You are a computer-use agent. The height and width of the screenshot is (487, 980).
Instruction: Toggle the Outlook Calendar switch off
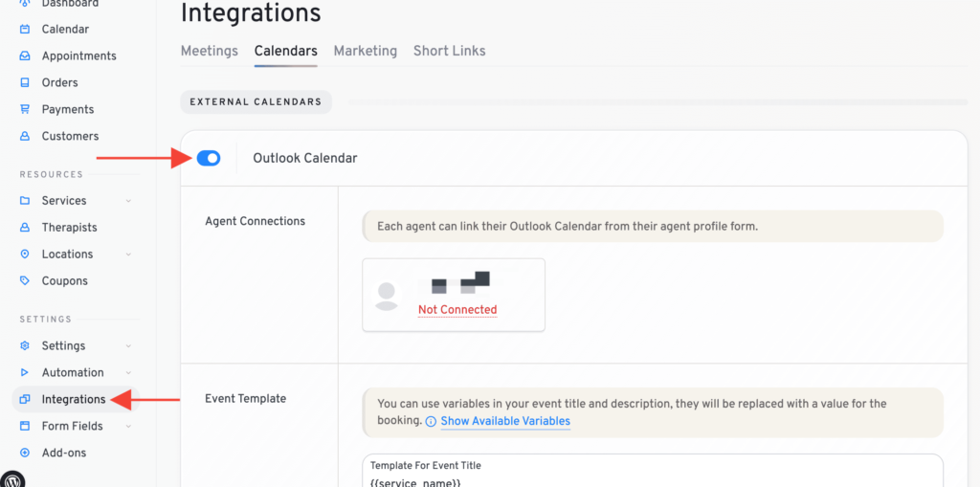209,158
